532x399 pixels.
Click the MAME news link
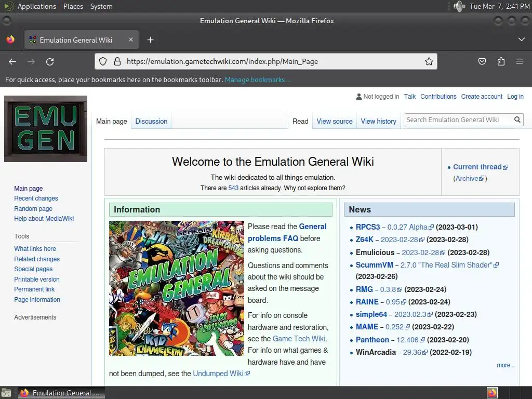click(367, 327)
